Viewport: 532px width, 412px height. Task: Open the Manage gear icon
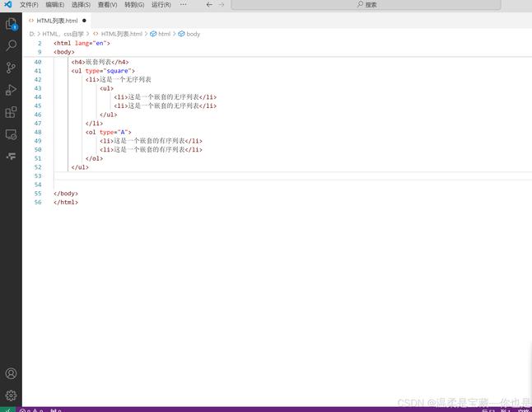point(11,396)
